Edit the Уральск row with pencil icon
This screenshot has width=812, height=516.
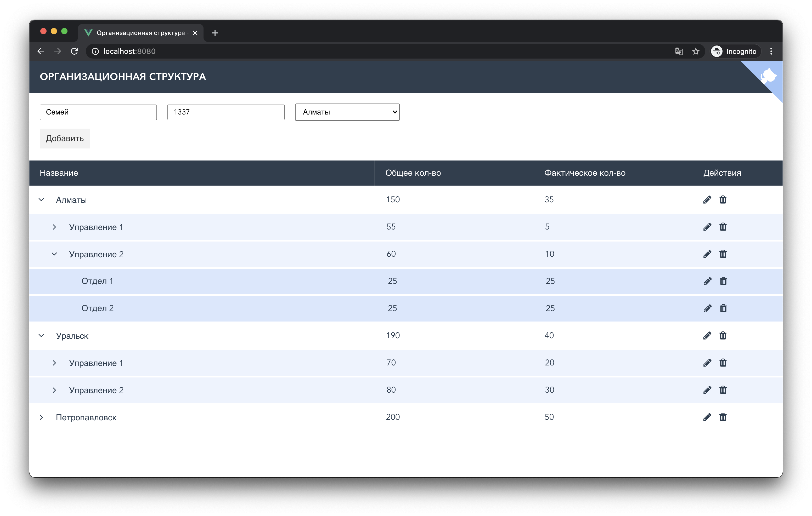tap(707, 335)
